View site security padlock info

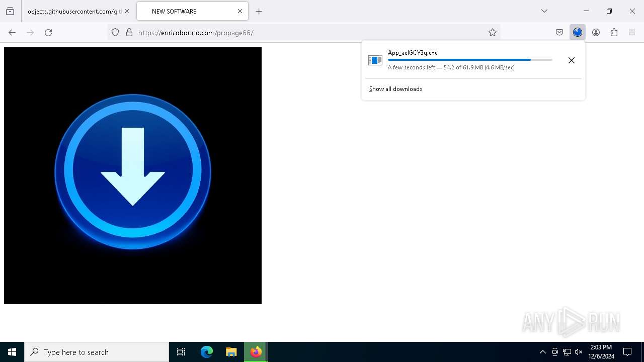(x=129, y=32)
